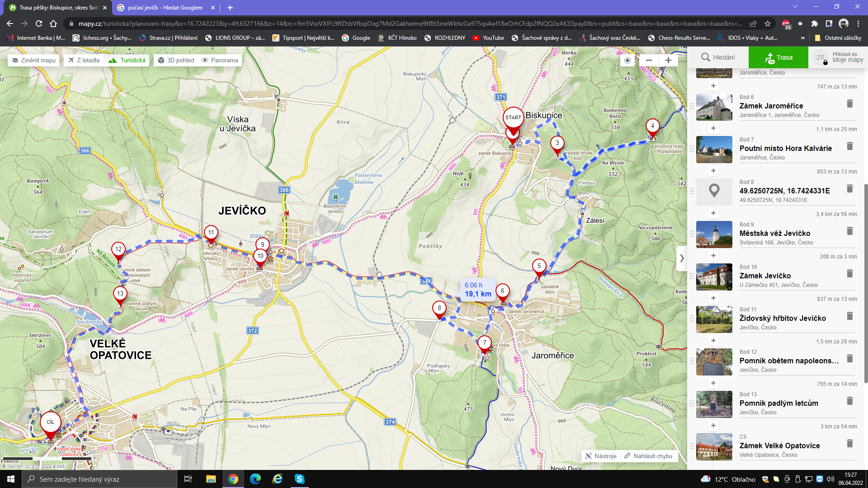Open the Trasa tab
This screenshot has height=488, width=868.
(x=778, y=57)
